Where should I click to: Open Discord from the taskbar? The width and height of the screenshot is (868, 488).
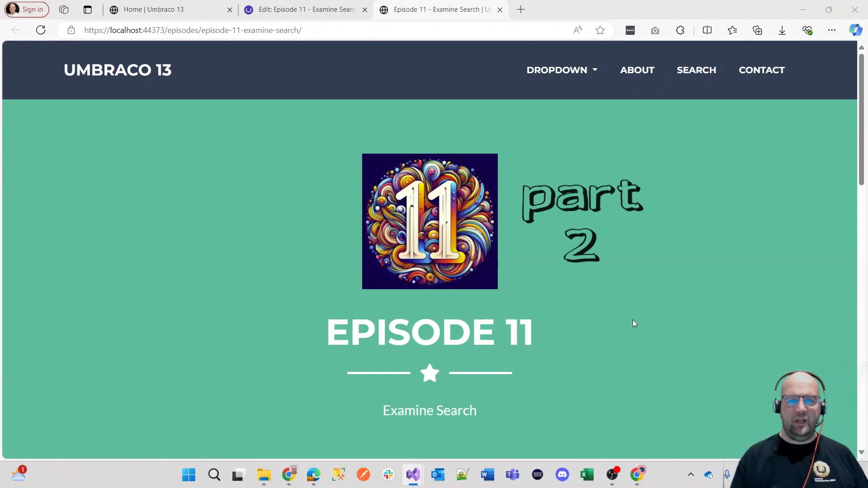click(x=562, y=475)
